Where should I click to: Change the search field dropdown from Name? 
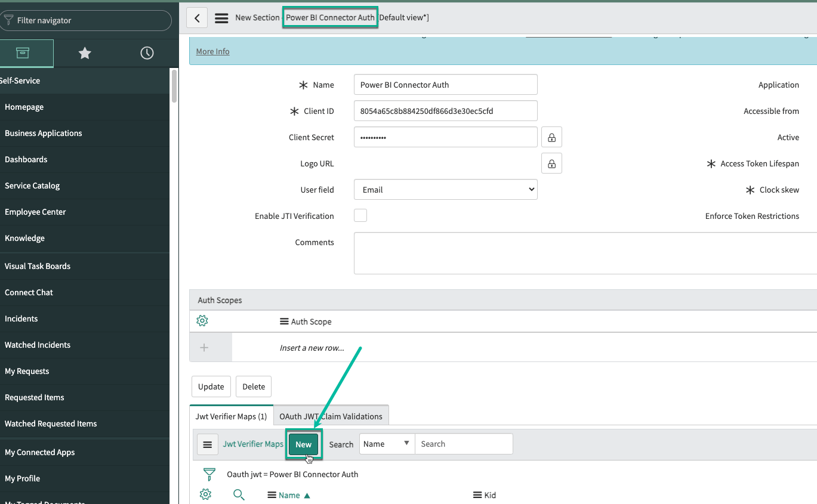pos(386,444)
